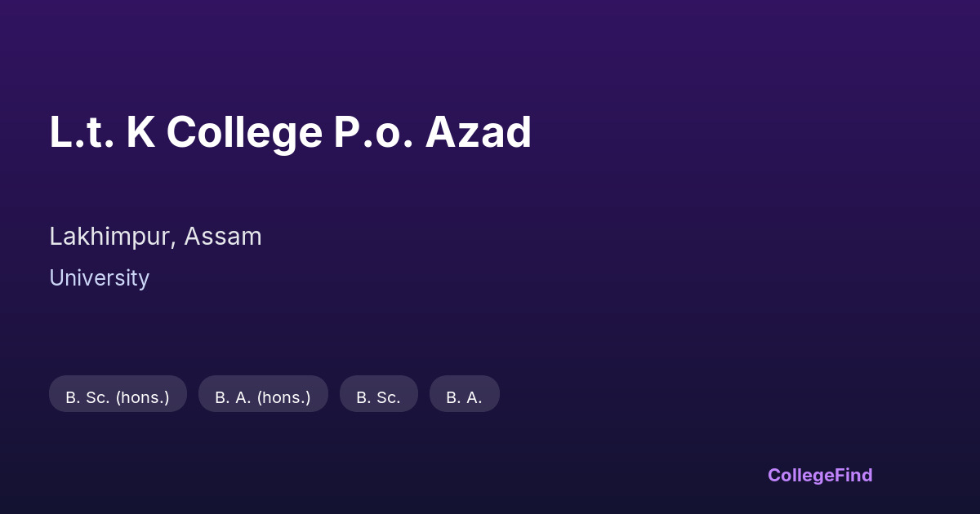
Task: Click "P.o." in the college title
Action: 373,132
